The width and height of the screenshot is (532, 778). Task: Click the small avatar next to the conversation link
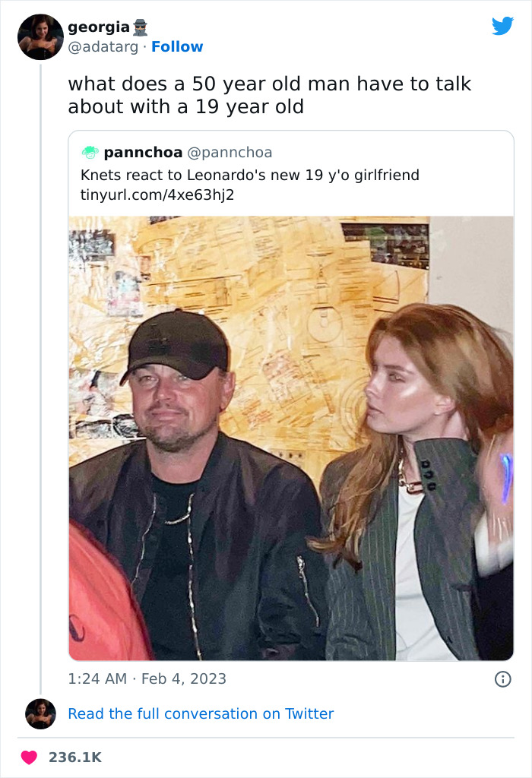[40, 713]
